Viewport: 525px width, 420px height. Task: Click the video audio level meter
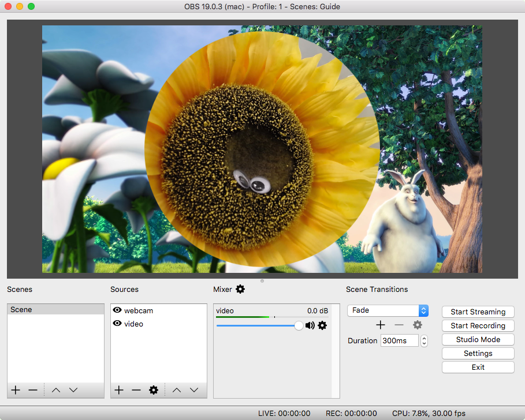point(272,317)
